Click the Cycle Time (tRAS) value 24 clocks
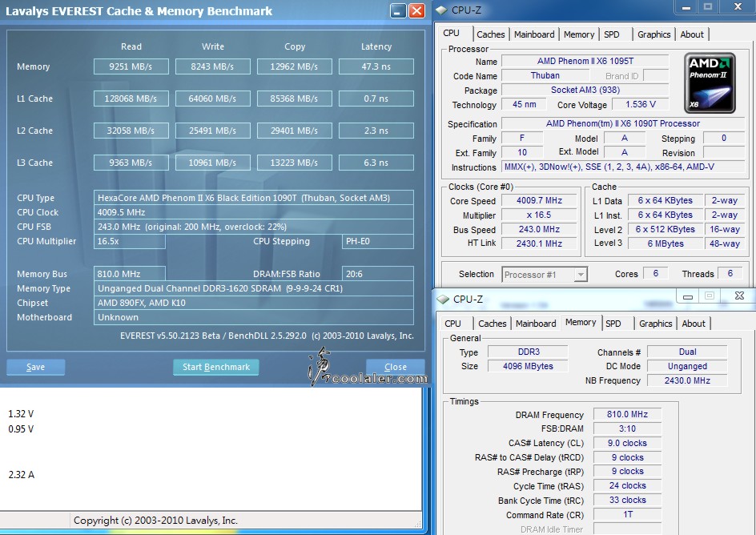Image resolution: width=756 pixels, height=535 pixels. (x=627, y=486)
